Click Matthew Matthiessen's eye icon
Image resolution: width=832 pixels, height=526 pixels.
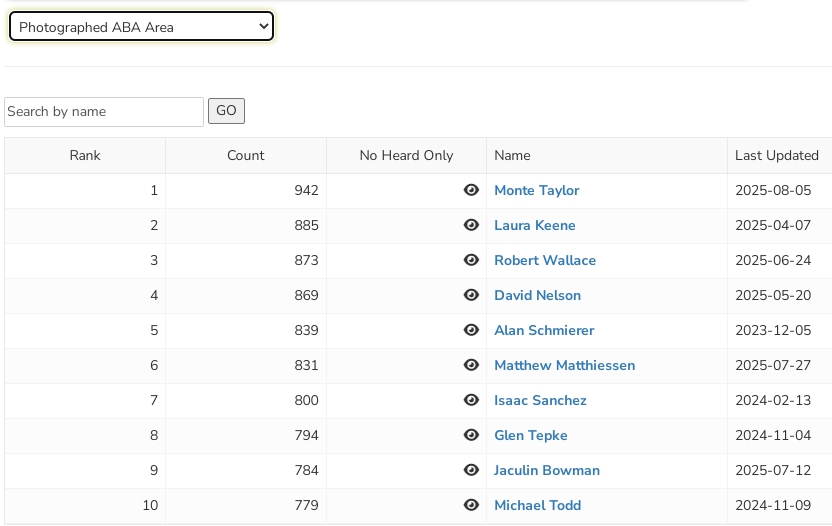coord(471,365)
